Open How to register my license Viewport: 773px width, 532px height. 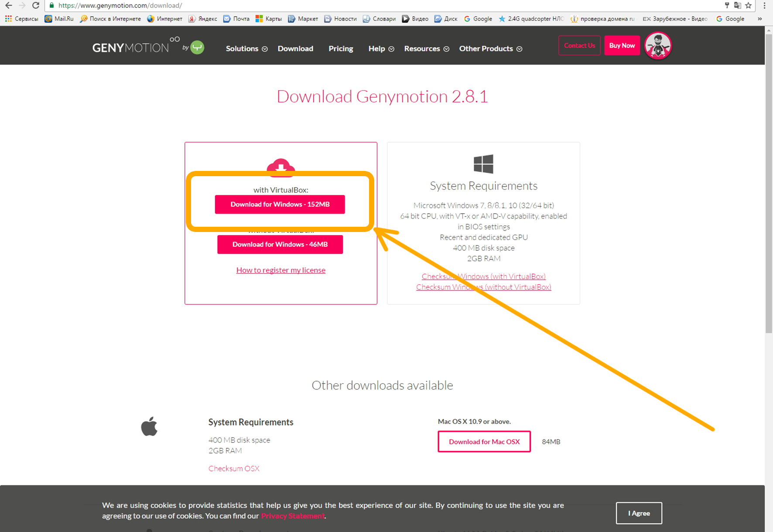coord(281,270)
